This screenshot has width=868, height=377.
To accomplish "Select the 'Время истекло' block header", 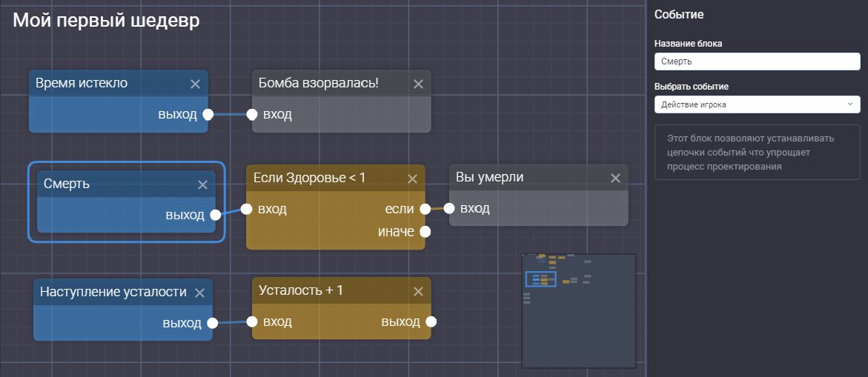I will pos(104,83).
